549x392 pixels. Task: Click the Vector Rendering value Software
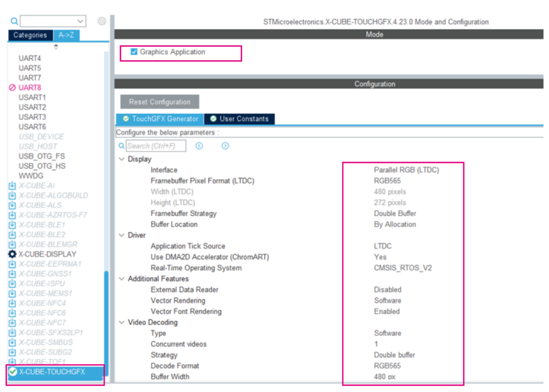pos(387,301)
